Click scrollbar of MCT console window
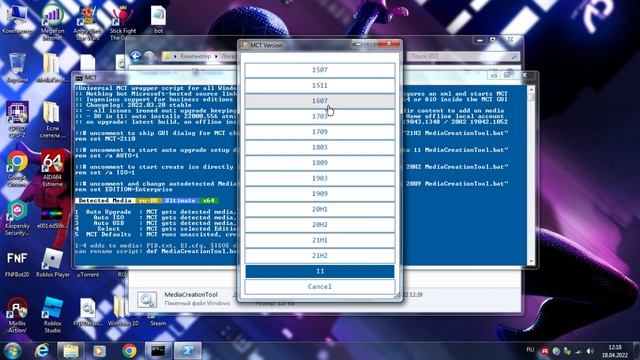 pyautogui.click(x=531, y=175)
